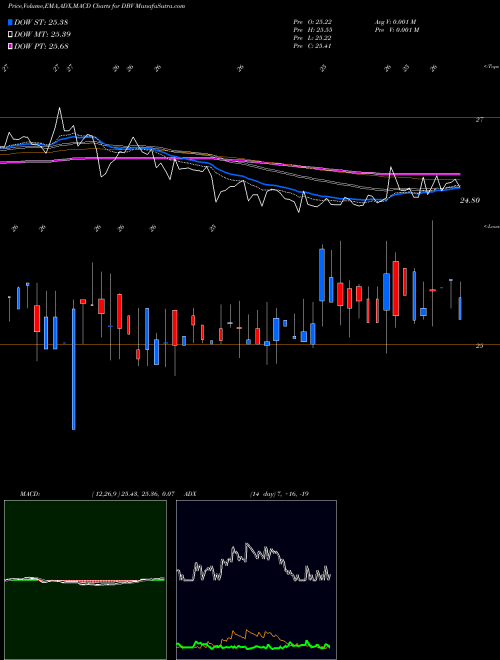Open the green MACD chart panel
Screen dimensions: 500x660
click(x=85, y=580)
